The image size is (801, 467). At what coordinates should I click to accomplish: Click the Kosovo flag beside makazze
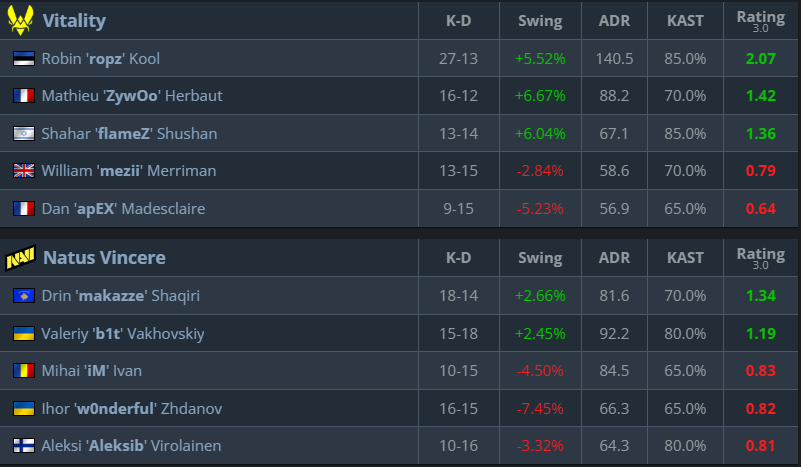pos(23,296)
